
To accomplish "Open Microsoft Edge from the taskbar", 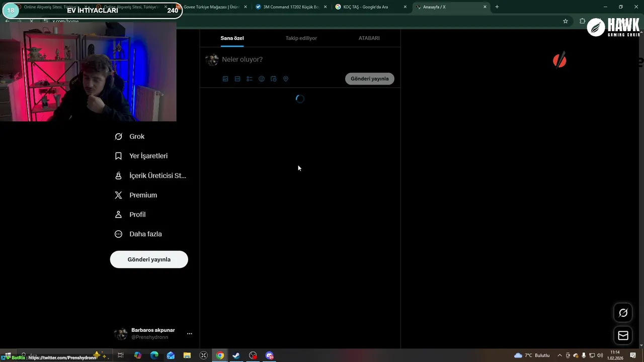I will (154, 355).
